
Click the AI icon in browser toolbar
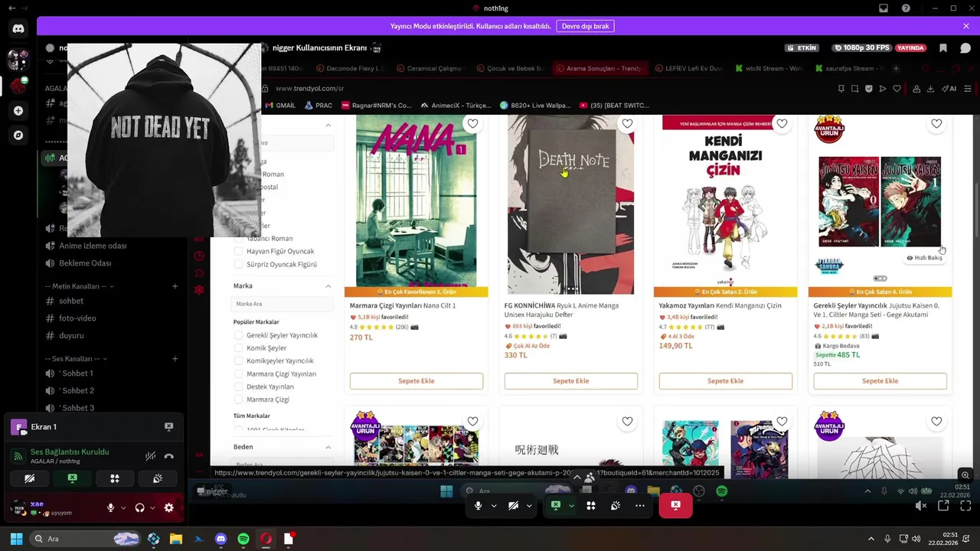(x=950, y=89)
